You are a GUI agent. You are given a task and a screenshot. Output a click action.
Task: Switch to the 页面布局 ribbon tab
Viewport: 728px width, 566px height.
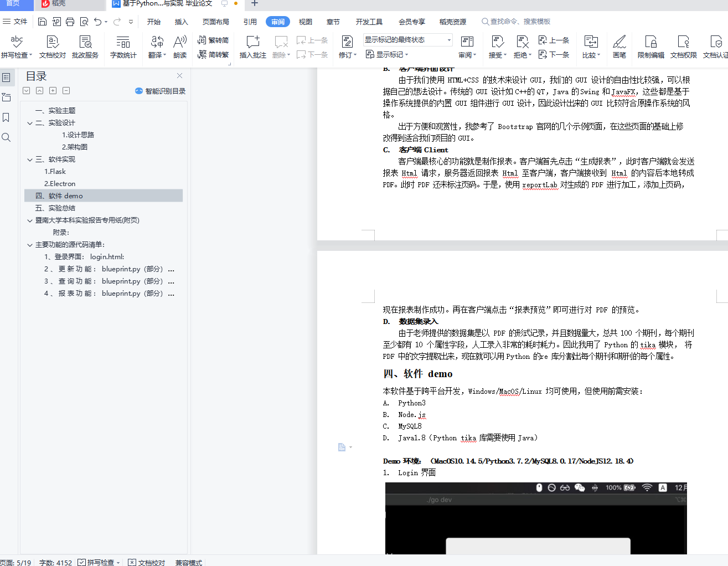coord(216,22)
